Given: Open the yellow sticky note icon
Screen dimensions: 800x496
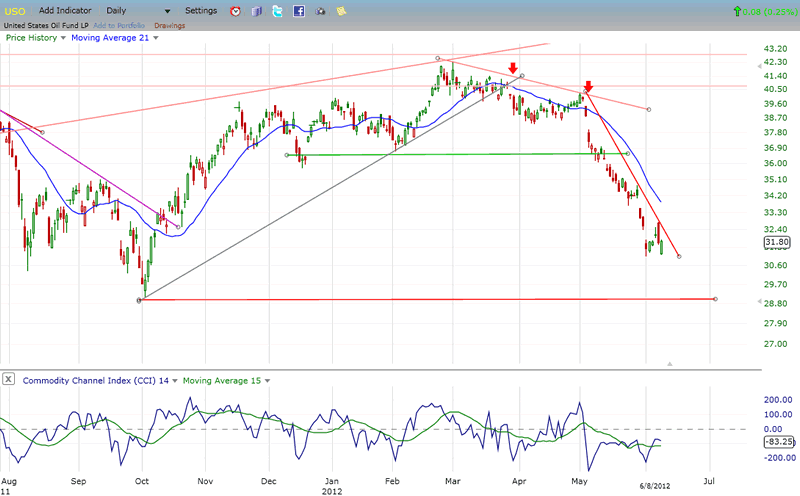Looking at the screenshot, I should 342,11.
